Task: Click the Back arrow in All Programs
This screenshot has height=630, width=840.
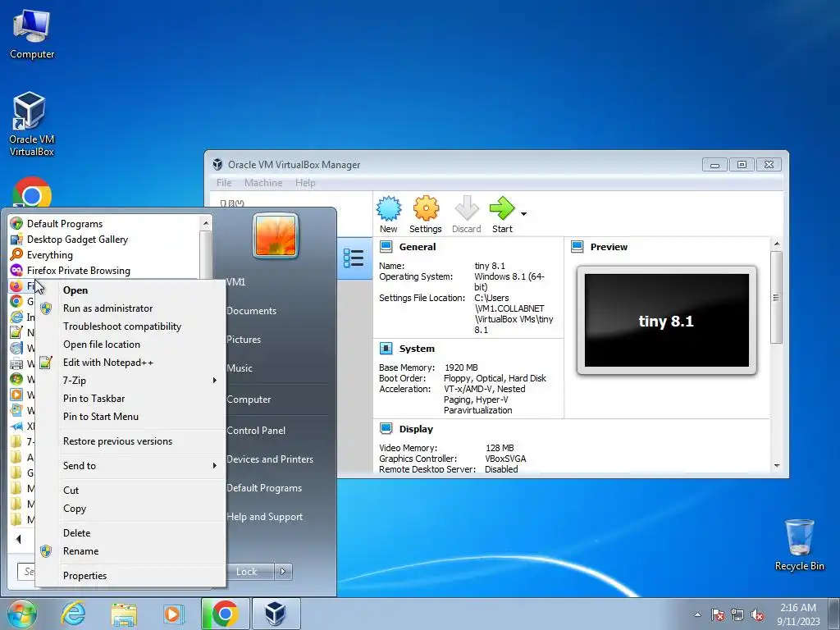Action: [x=18, y=539]
